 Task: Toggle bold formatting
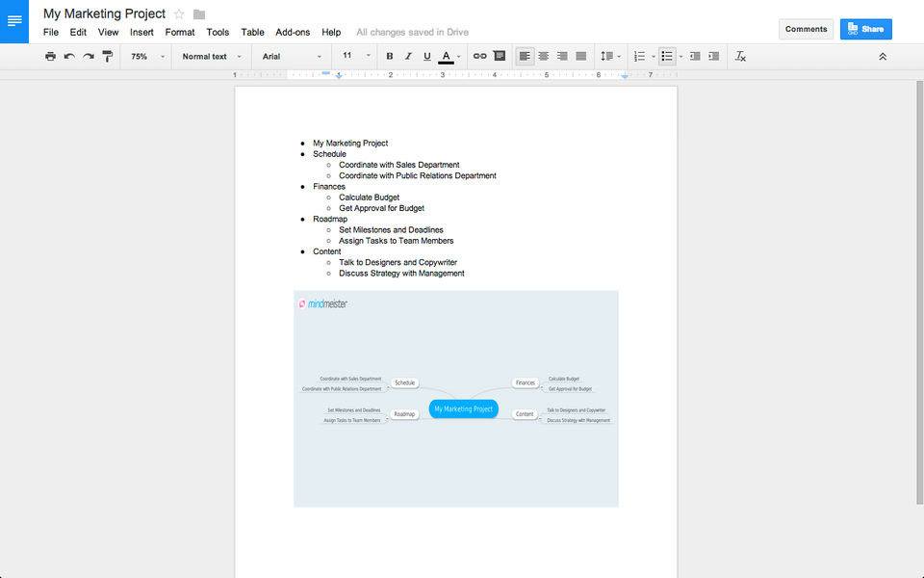[x=390, y=57]
